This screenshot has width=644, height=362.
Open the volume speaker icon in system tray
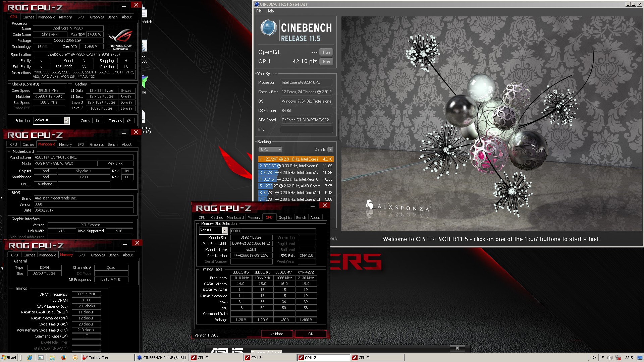click(x=610, y=358)
